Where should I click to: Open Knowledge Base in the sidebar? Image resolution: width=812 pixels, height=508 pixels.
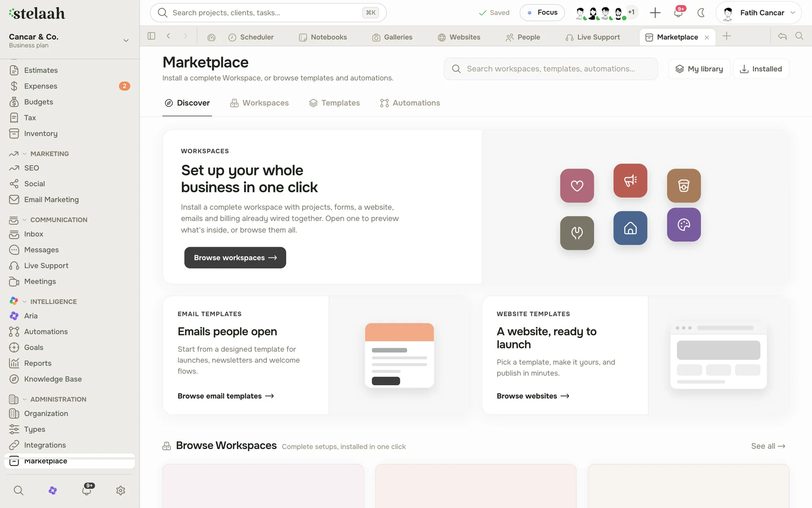tap(69, 379)
